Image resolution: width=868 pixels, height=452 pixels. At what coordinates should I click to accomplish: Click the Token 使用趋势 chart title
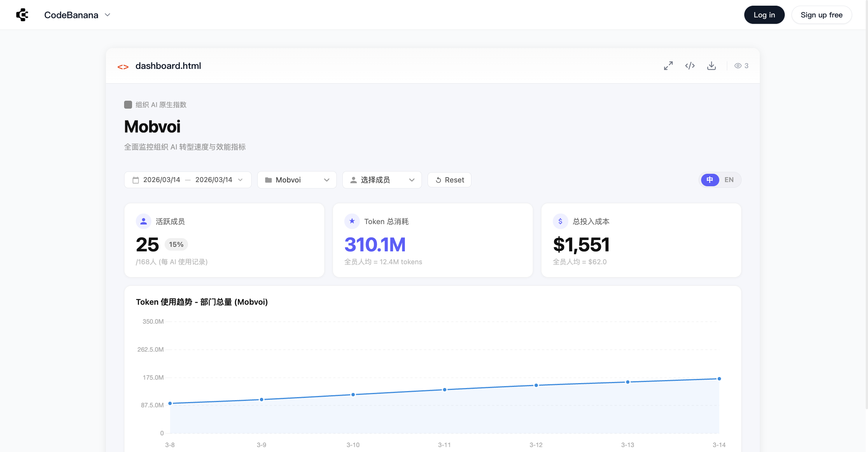click(202, 302)
